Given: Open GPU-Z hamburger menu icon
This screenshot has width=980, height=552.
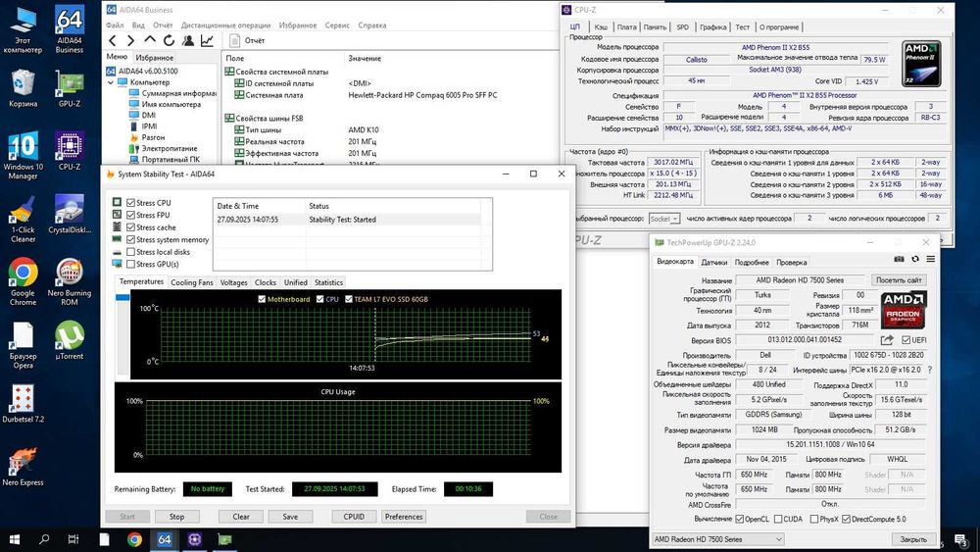Looking at the screenshot, I should click(931, 259).
